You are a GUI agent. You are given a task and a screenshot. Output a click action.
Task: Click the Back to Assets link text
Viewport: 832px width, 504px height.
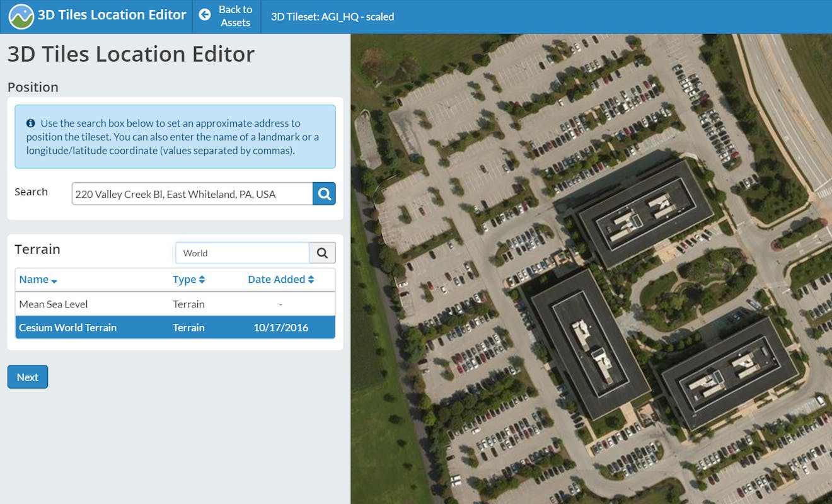[x=235, y=16]
